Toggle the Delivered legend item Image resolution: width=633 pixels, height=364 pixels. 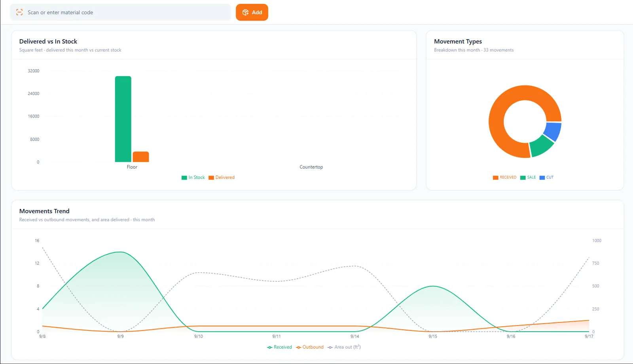pyautogui.click(x=222, y=177)
